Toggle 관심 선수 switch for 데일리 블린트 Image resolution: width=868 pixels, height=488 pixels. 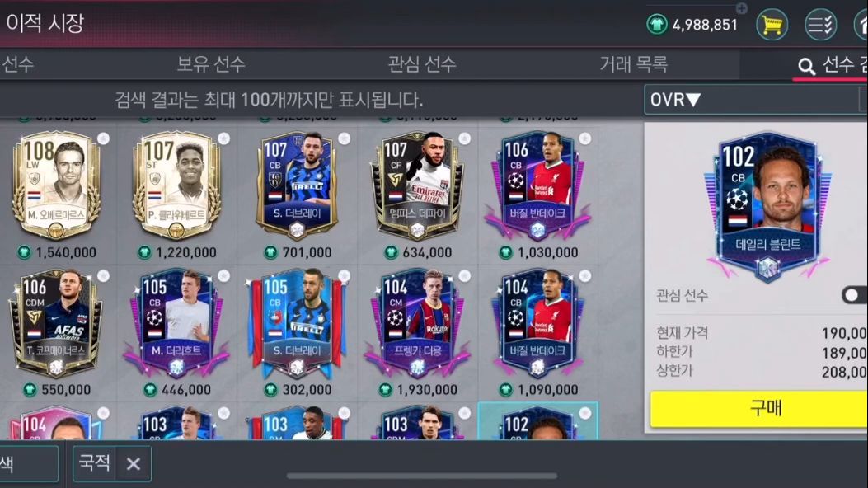[x=854, y=295]
